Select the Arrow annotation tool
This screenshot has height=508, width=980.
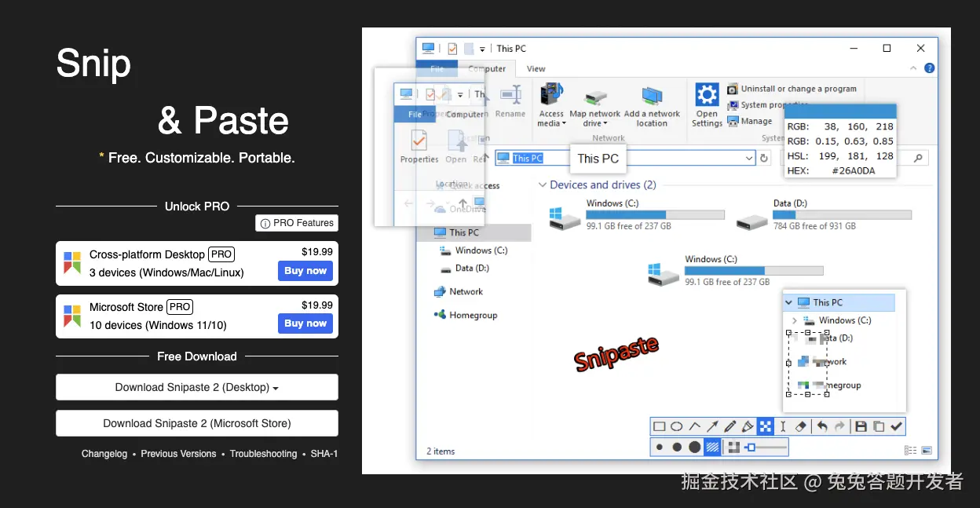[x=712, y=426]
